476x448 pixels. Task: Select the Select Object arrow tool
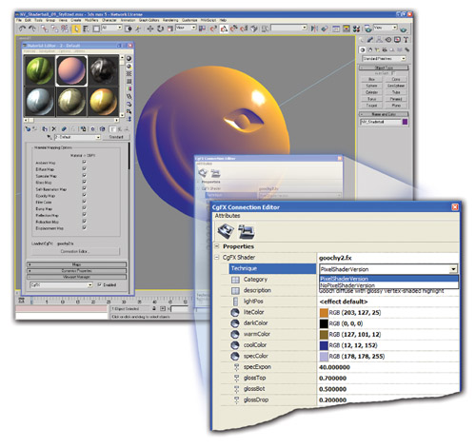point(76,29)
